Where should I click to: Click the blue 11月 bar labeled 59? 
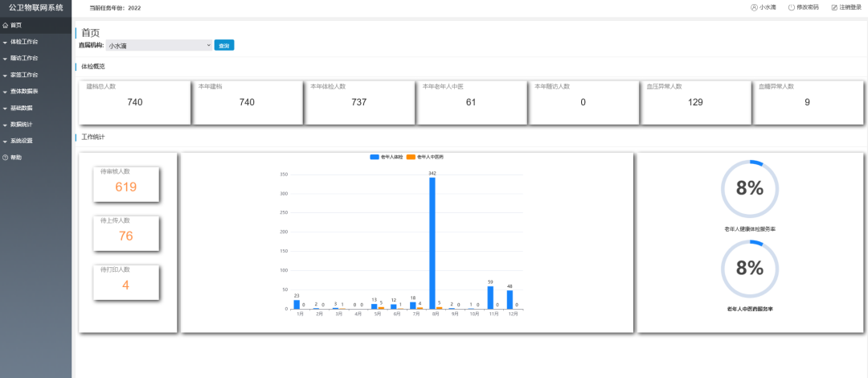tap(490, 298)
